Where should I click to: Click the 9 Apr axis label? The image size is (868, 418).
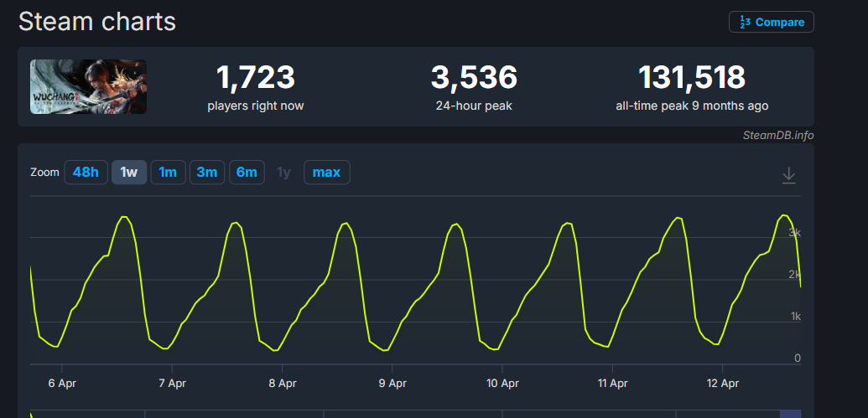(x=392, y=383)
